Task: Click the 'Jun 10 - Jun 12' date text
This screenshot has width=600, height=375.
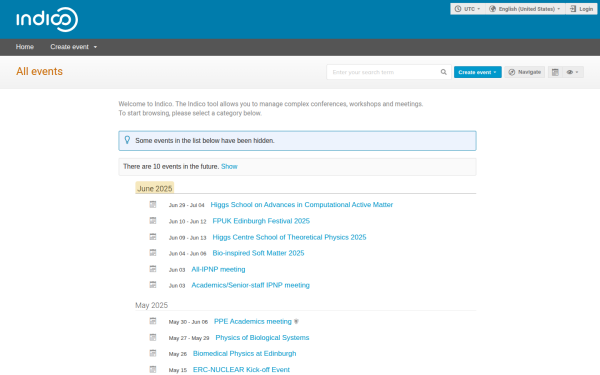Action: 188,221
